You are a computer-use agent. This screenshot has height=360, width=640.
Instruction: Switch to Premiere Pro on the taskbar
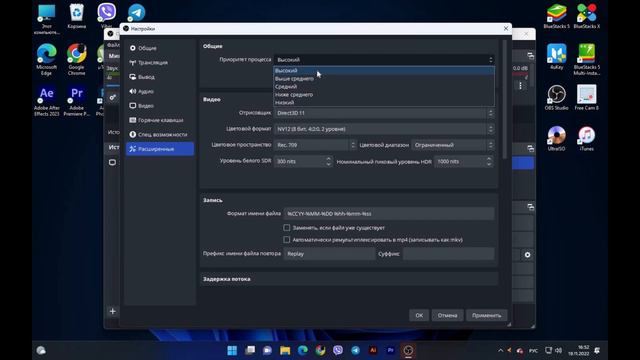coord(391,350)
